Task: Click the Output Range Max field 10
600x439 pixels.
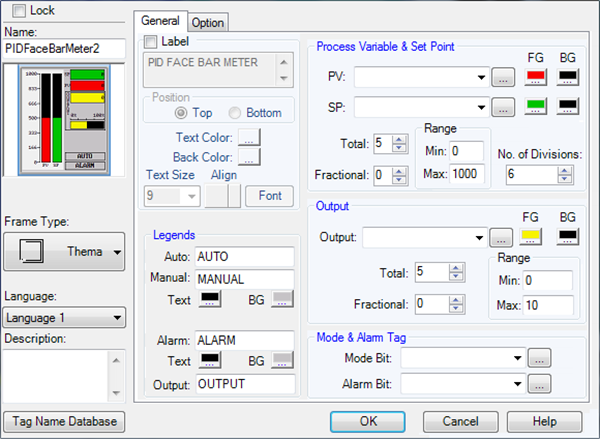Action: (548, 305)
